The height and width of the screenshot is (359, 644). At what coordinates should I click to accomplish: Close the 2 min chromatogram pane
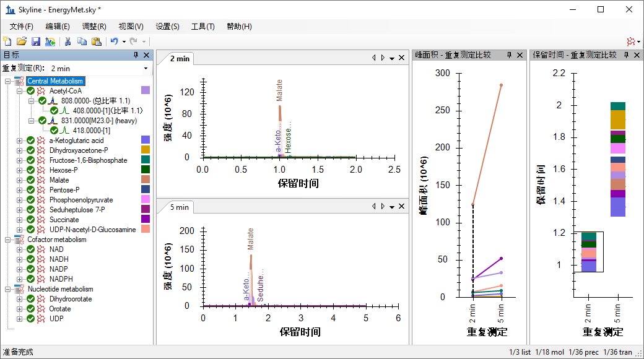click(x=401, y=58)
